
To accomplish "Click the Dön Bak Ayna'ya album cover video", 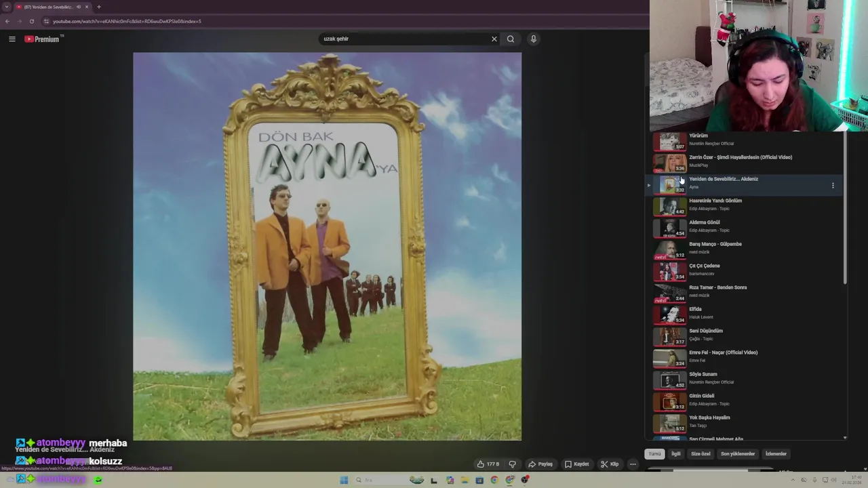I will pyautogui.click(x=328, y=247).
